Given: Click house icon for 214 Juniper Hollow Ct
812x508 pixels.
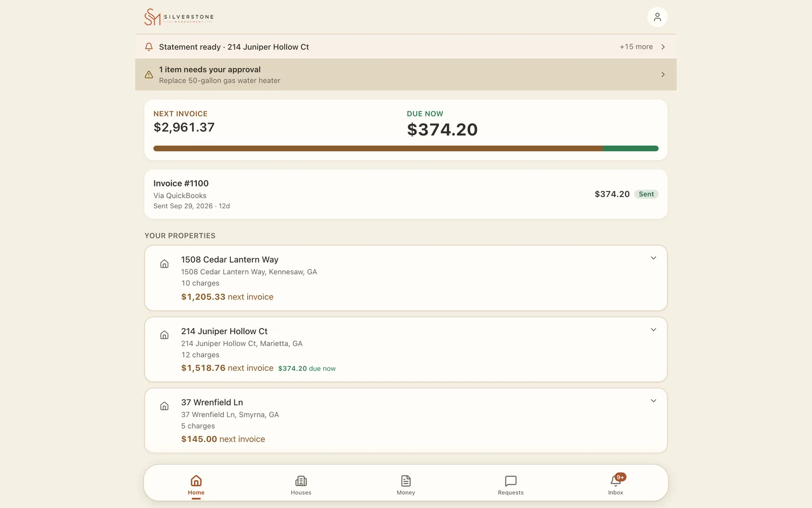Looking at the screenshot, I should click(x=164, y=335).
